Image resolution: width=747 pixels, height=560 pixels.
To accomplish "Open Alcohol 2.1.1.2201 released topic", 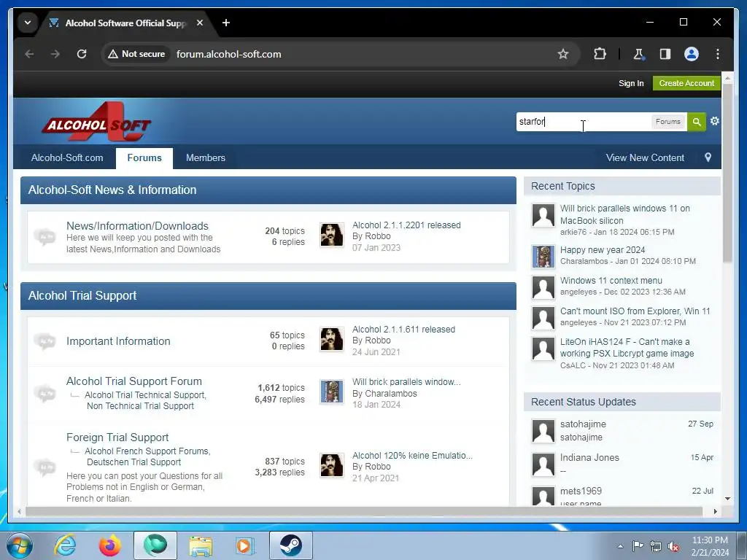I will coord(406,225).
